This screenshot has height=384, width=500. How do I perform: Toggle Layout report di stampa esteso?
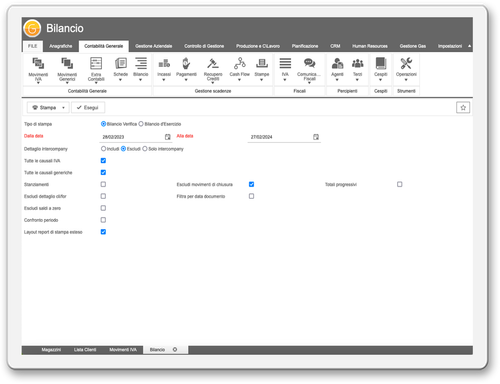tap(103, 232)
